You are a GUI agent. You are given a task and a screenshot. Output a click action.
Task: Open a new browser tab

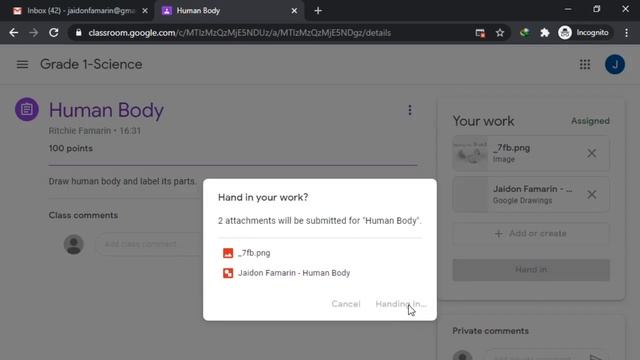click(x=318, y=11)
